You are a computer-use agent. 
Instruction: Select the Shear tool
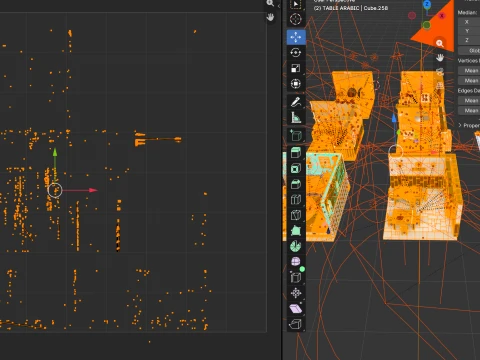(296, 309)
